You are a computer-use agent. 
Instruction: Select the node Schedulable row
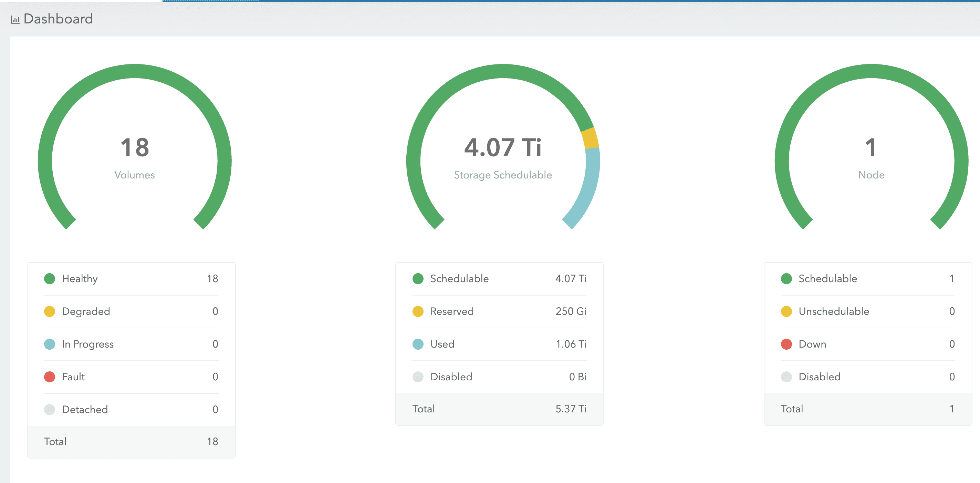click(867, 279)
